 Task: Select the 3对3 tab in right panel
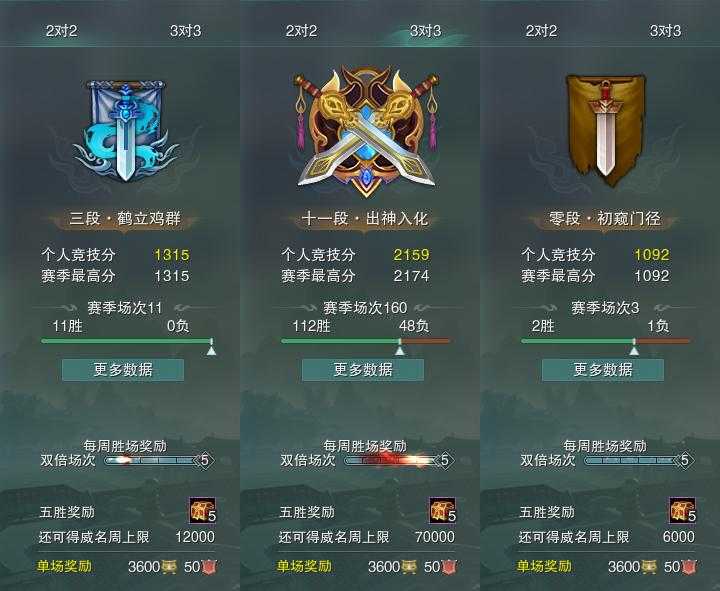665,31
